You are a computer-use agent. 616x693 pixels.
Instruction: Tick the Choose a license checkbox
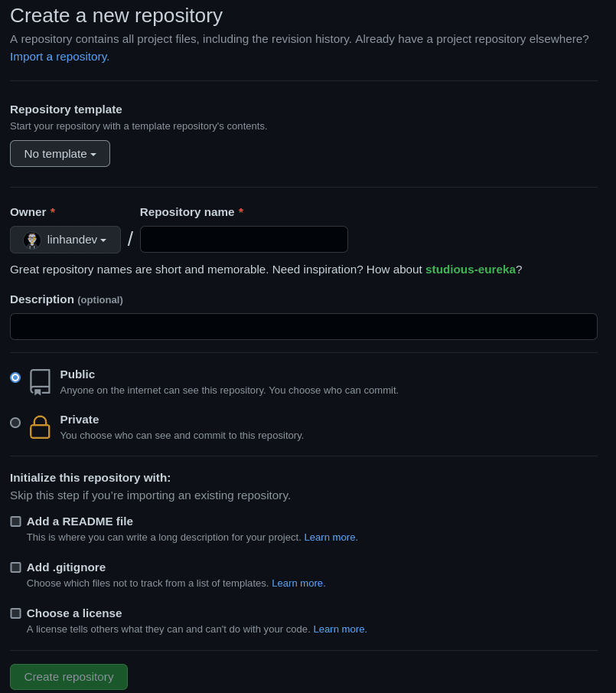(x=15, y=613)
